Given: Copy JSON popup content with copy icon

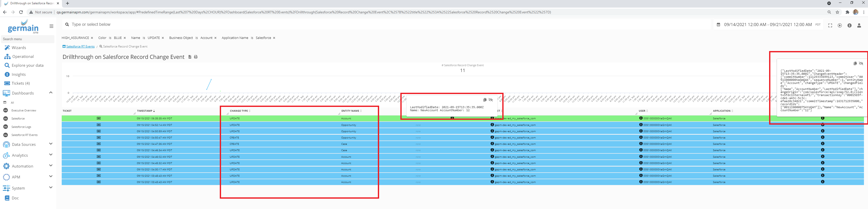Looking at the screenshot, I should click(855, 63).
